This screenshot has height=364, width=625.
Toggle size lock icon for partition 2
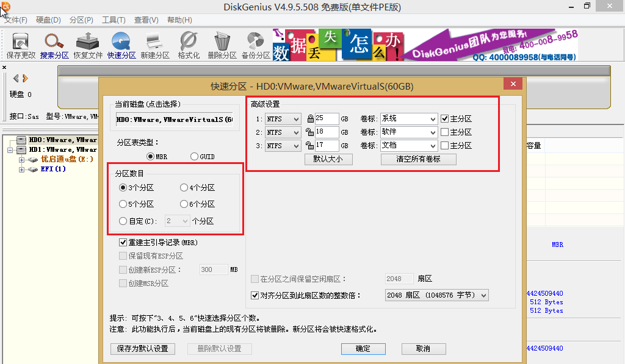tap(309, 132)
